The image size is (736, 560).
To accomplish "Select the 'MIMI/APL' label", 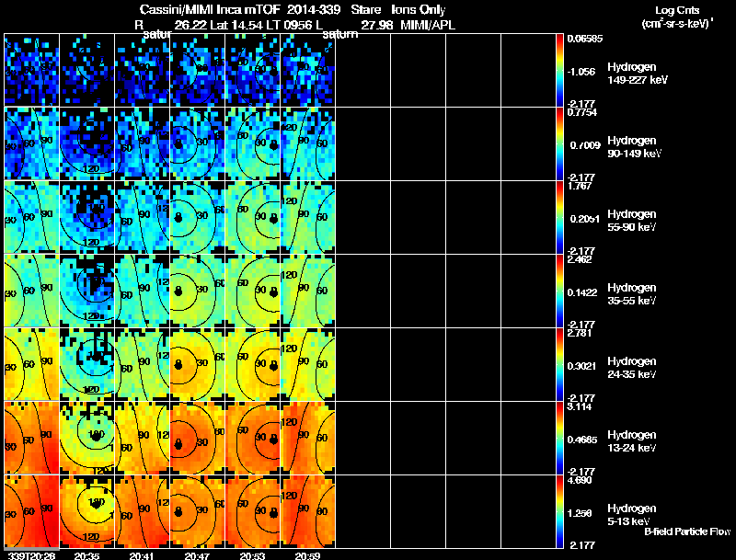I will point(428,25).
